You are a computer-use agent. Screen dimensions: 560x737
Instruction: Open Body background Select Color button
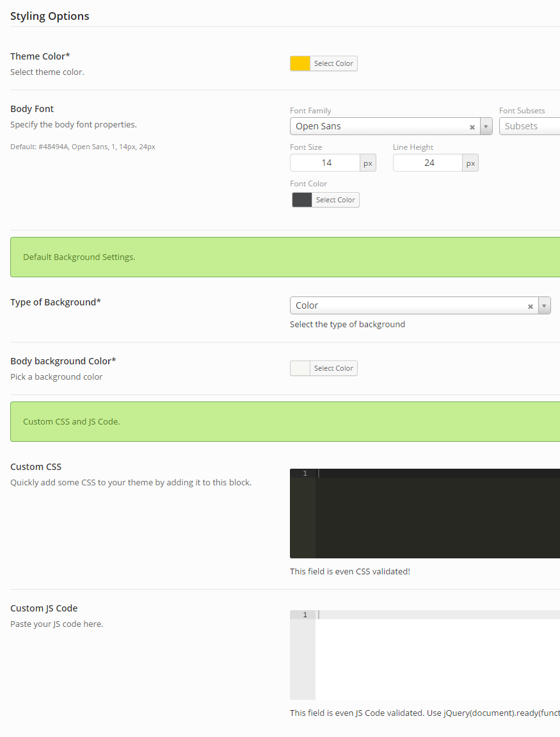[x=333, y=368]
